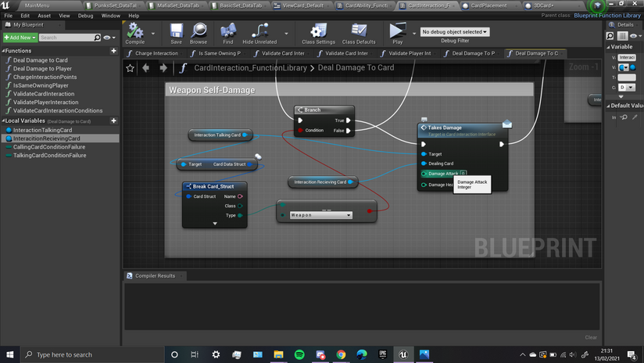Expand Hide Unrelated options arrow
Screen dimensions: 644x363
coord(286,34)
